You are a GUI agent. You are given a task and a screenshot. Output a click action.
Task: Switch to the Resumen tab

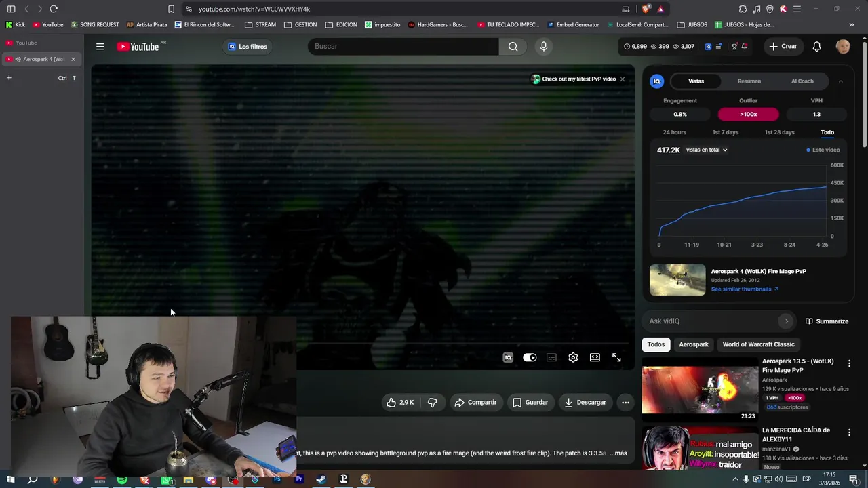click(x=749, y=81)
